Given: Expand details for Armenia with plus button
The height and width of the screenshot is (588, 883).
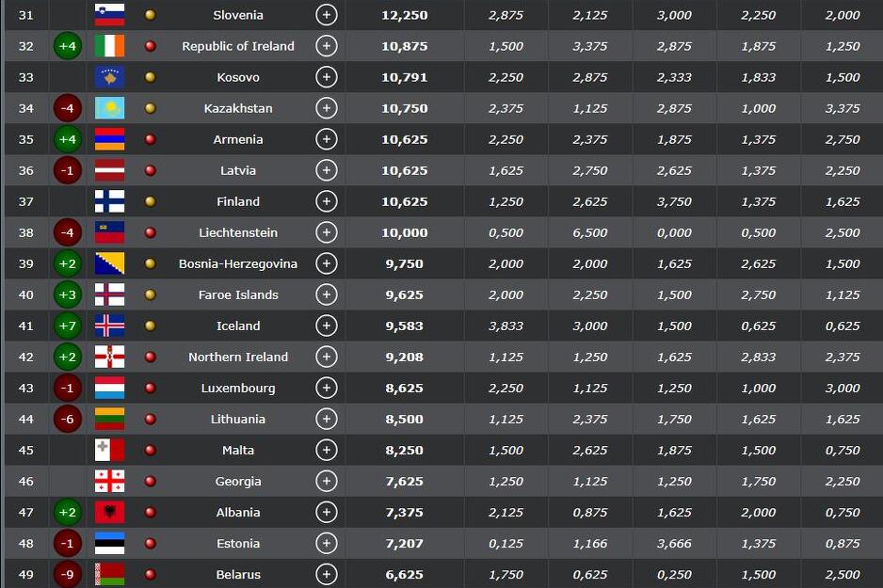Looking at the screenshot, I should click(x=327, y=139).
